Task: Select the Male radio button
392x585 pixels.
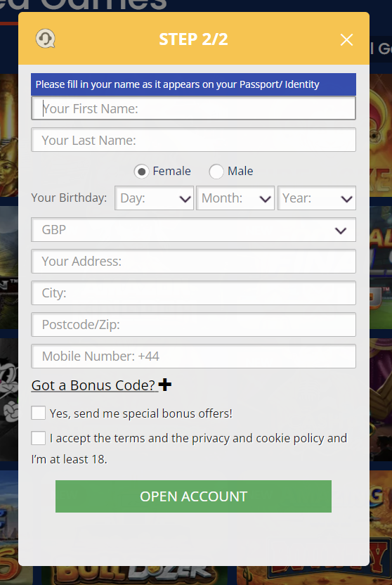Action: pyautogui.click(x=216, y=172)
